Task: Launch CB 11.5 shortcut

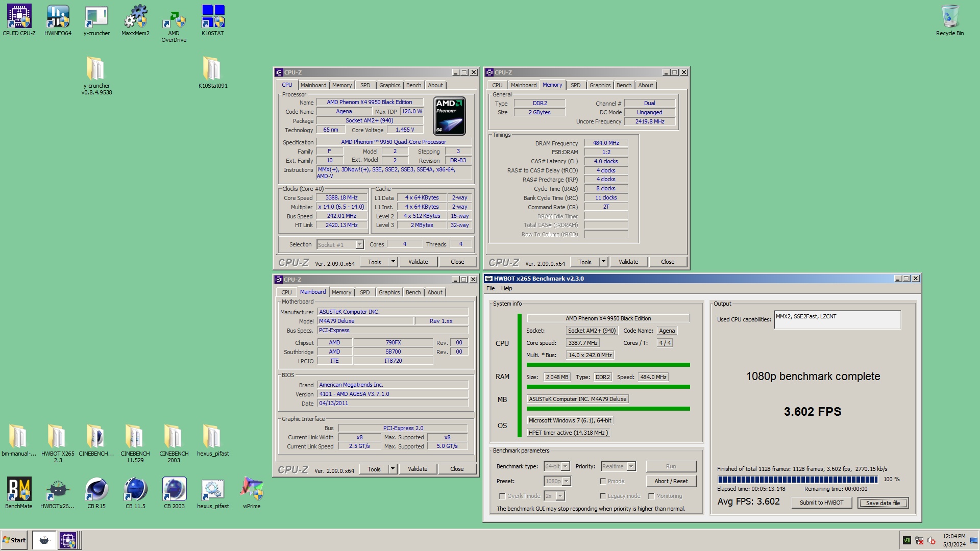Action: coord(135,493)
